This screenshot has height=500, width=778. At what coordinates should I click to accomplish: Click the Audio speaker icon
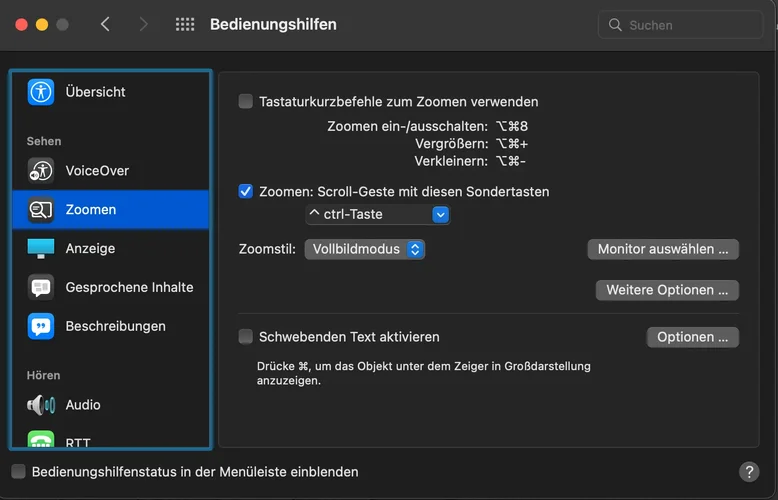click(41, 405)
